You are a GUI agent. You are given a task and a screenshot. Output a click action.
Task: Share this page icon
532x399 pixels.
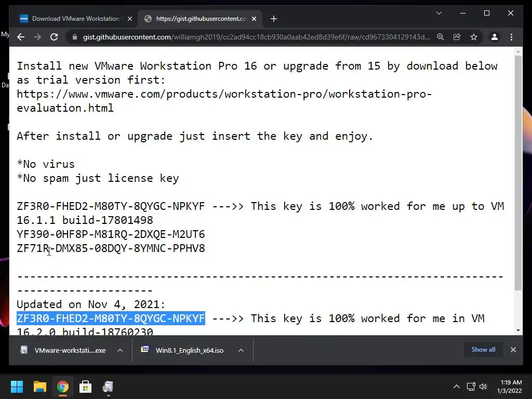click(x=457, y=37)
